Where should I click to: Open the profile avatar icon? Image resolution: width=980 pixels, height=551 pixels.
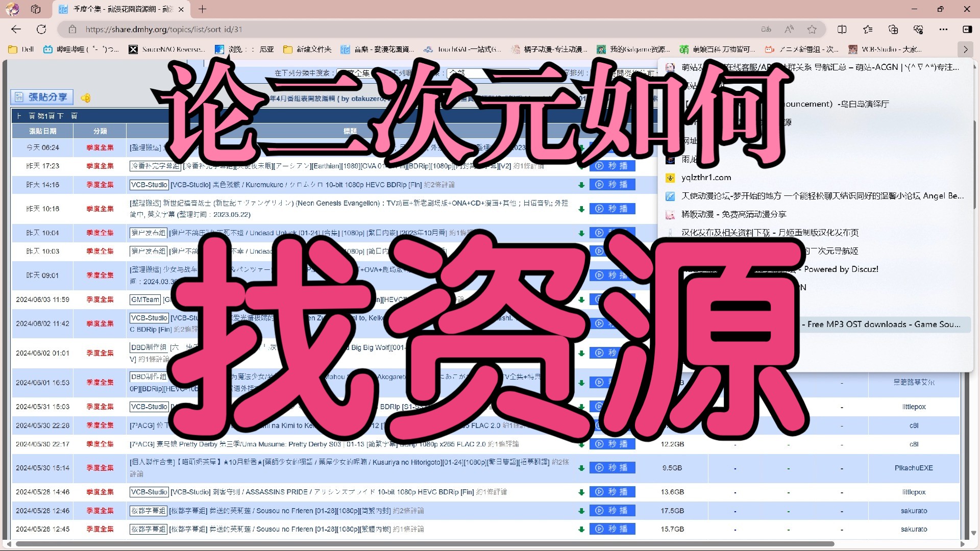12,9
